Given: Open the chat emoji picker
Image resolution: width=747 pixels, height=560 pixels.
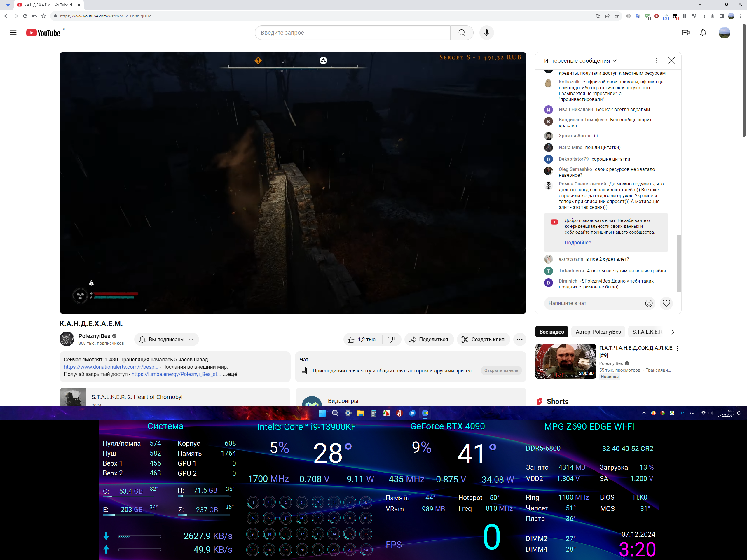Looking at the screenshot, I should click(648, 303).
